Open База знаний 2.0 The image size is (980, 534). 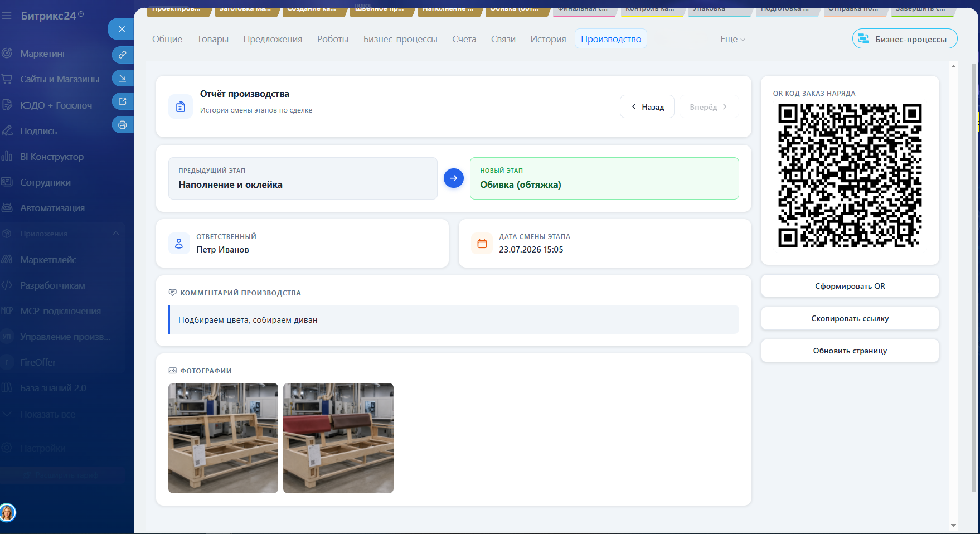click(53, 388)
